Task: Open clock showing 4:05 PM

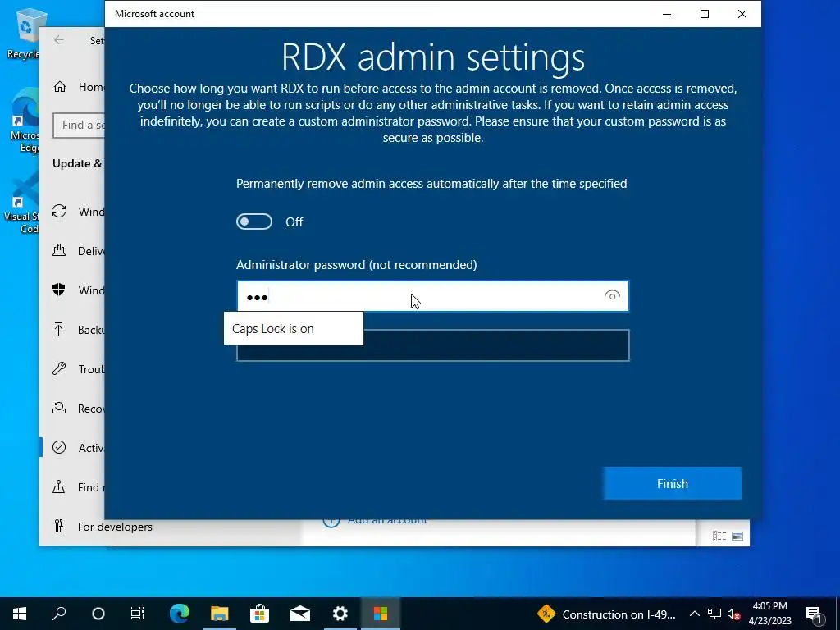Action: click(769, 614)
